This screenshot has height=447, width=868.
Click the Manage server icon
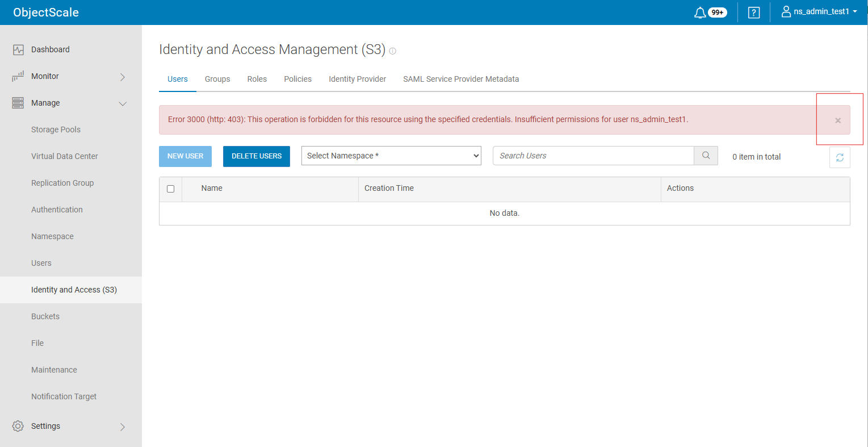tap(18, 103)
